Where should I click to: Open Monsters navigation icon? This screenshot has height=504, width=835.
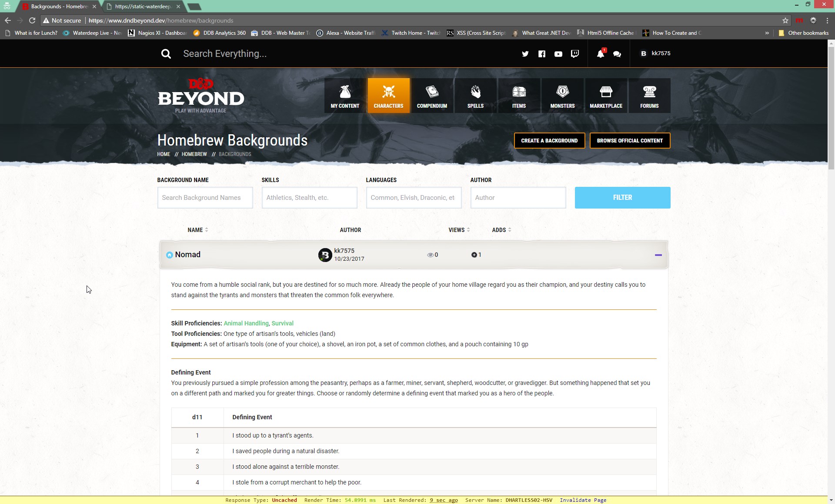point(562,96)
